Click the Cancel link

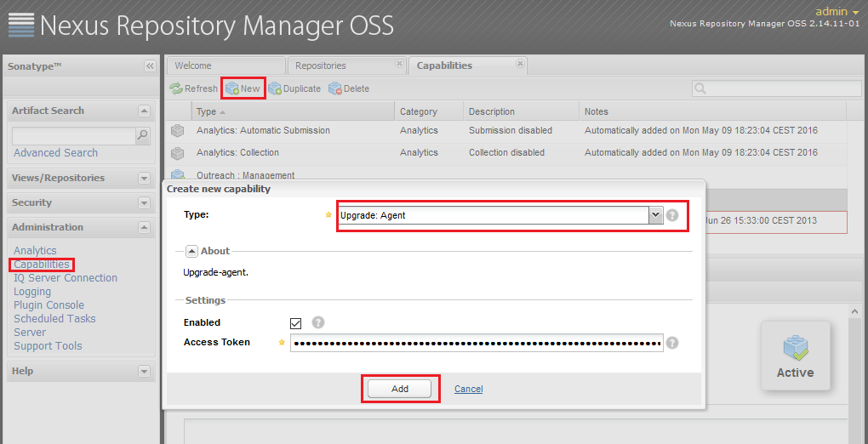click(x=468, y=389)
